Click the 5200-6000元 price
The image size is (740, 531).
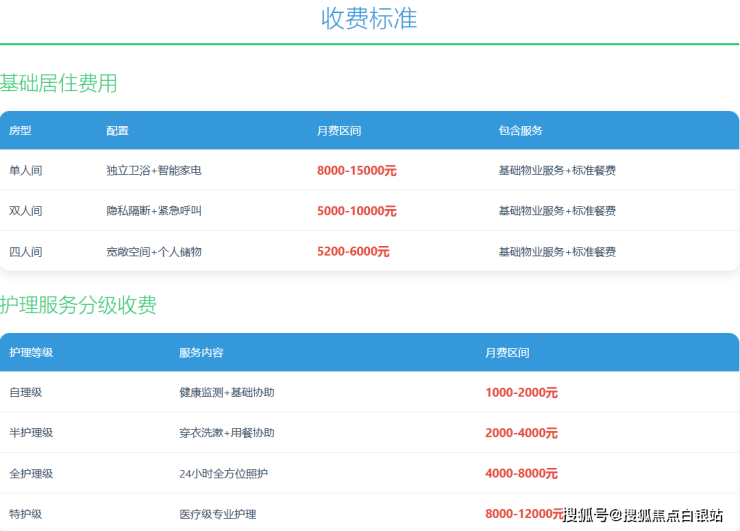pyautogui.click(x=353, y=252)
